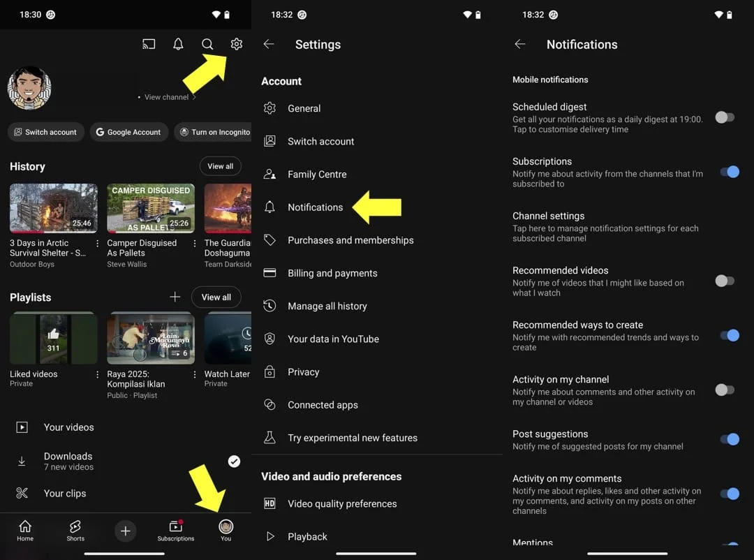Open settings gear on You page

pos(236,44)
